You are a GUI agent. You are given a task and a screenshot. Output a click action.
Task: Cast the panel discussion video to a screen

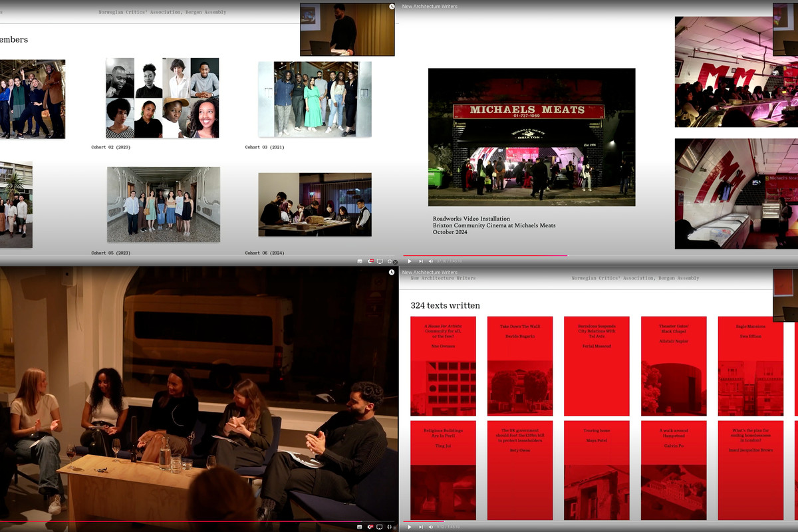(380, 527)
